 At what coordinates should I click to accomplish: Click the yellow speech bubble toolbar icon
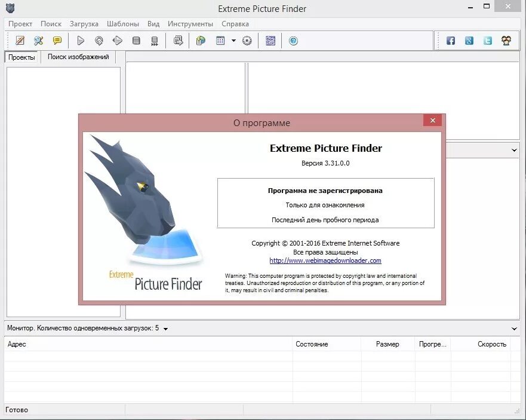[x=57, y=41]
